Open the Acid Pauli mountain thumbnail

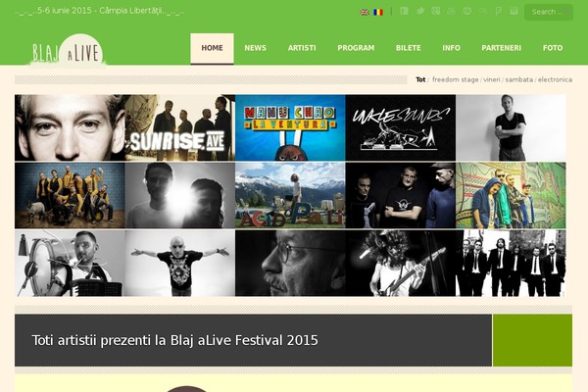click(x=290, y=195)
